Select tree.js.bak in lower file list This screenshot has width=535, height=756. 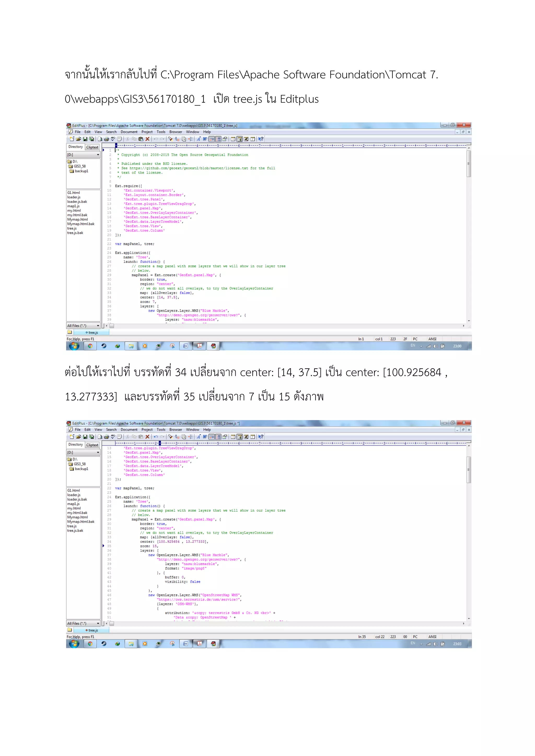75,530
